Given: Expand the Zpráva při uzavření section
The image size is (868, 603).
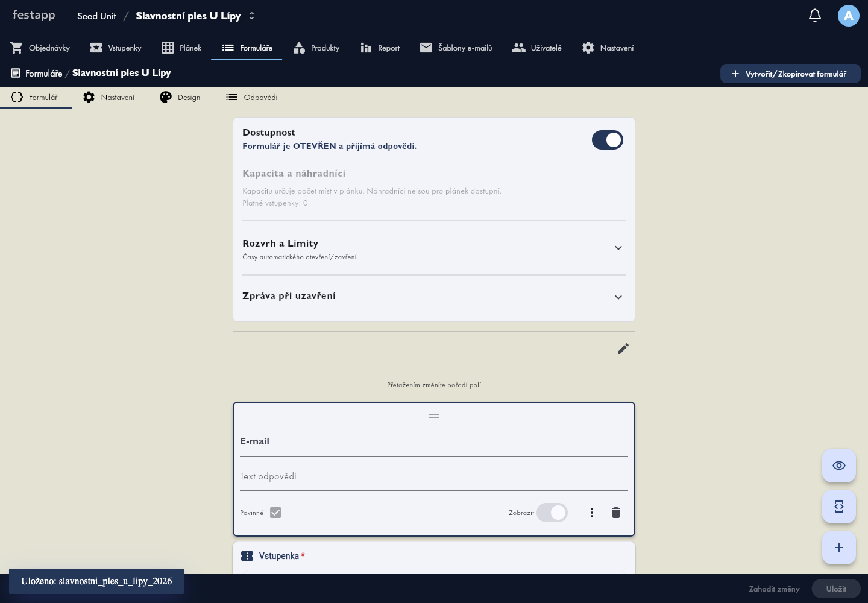Looking at the screenshot, I should click(434, 297).
